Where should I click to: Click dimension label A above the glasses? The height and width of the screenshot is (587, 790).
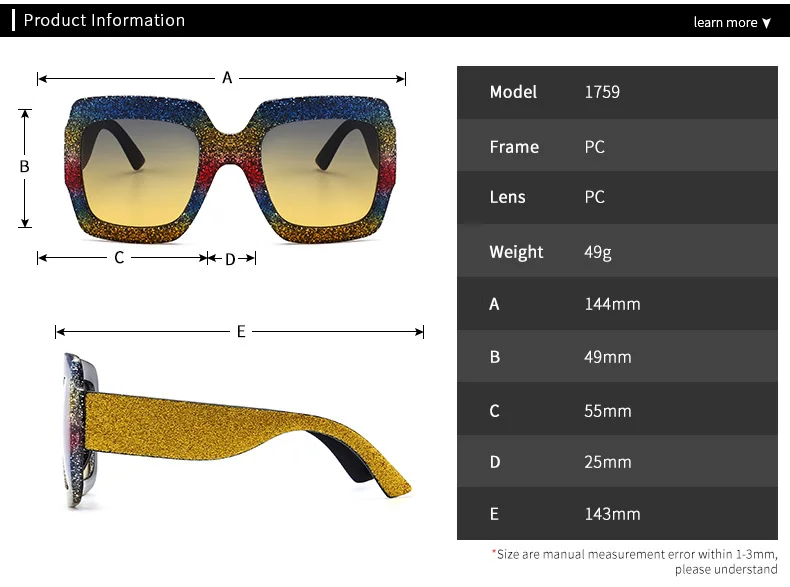227,78
